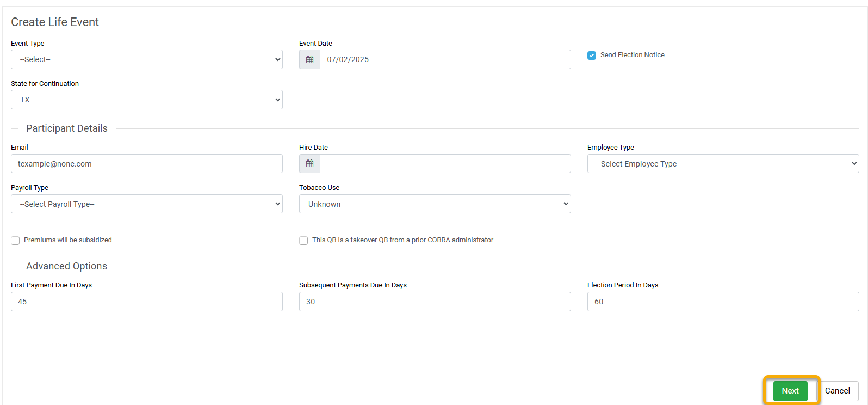Enable Premiums will be subsidized checkbox

click(x=15, y=241)
